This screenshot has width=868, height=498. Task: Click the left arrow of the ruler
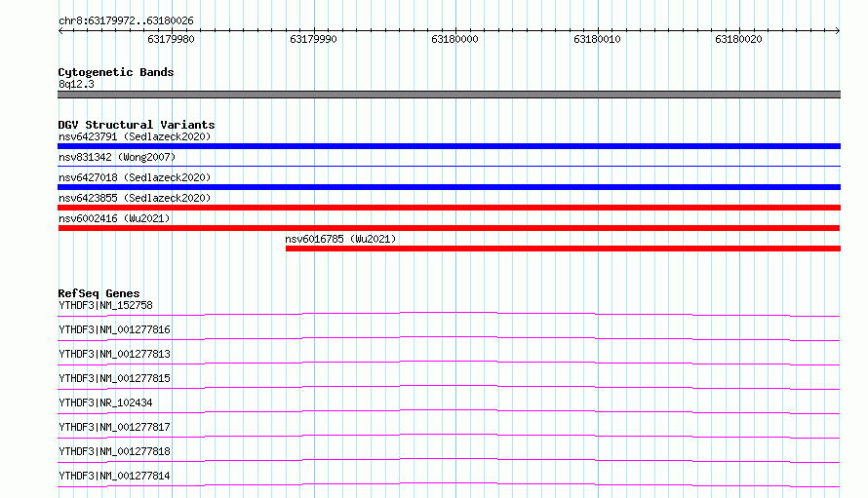tap(60, 31)
